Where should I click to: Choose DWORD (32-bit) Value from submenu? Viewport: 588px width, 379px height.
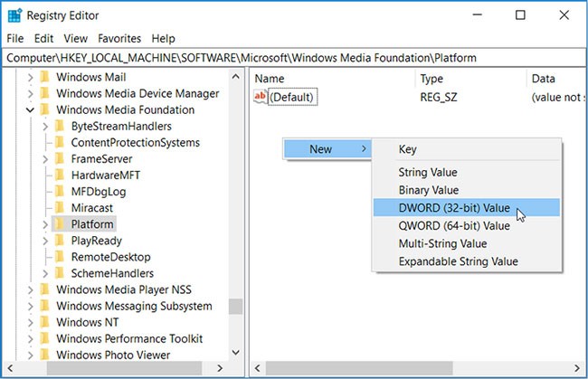coord(453,208)
